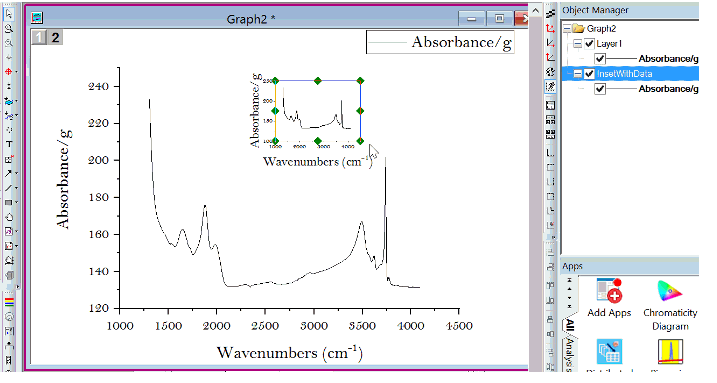Viewport: 717px width, 383px height.
Task: Select the Mask Points tool
Action: click(x=8, y=116)
